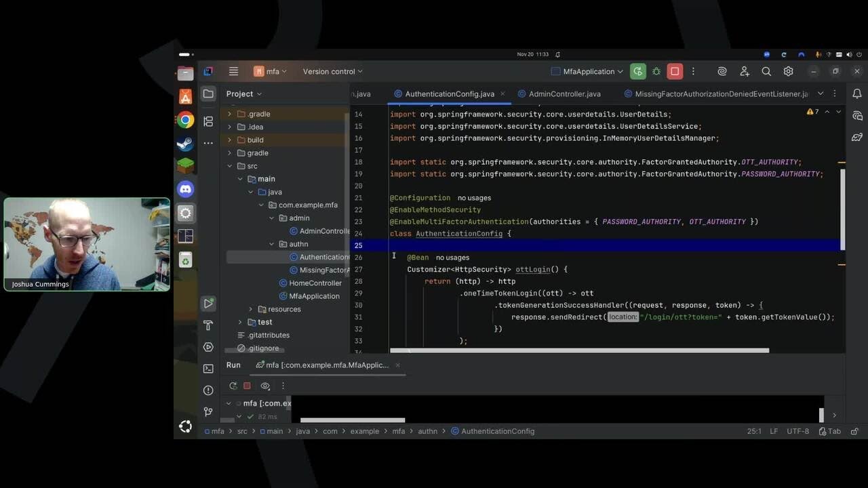Screen dimensions: 868x488
Task: Rerun MfaApplication with green button
Action: (x=637, y=71)
